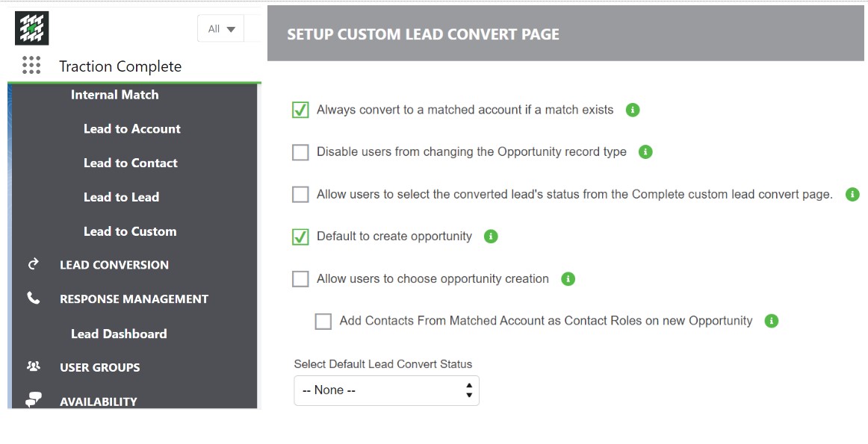The width and height of the screenshot is (868, 444).
Task: Click the Response Management phone icon
Action: (34, 298)
